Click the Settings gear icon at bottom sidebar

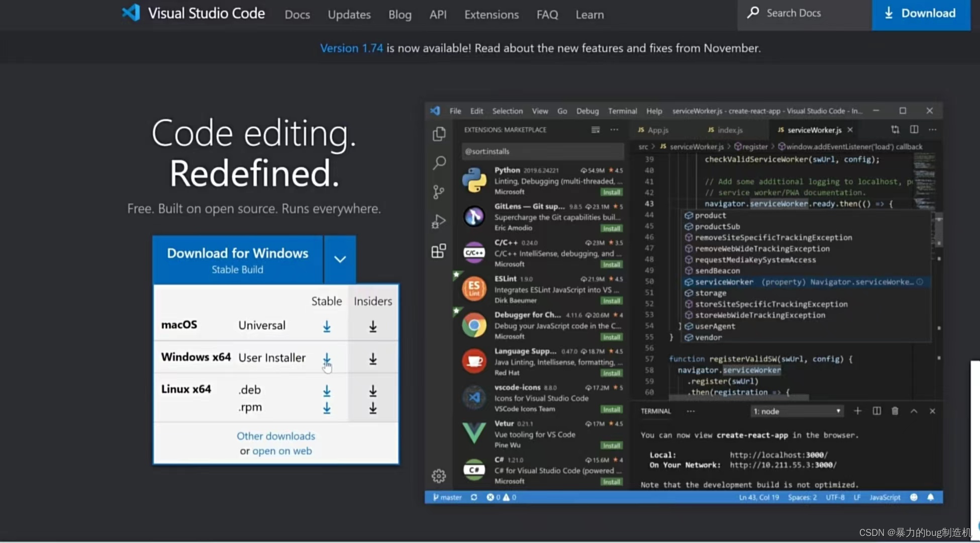[x=439, y=476]
